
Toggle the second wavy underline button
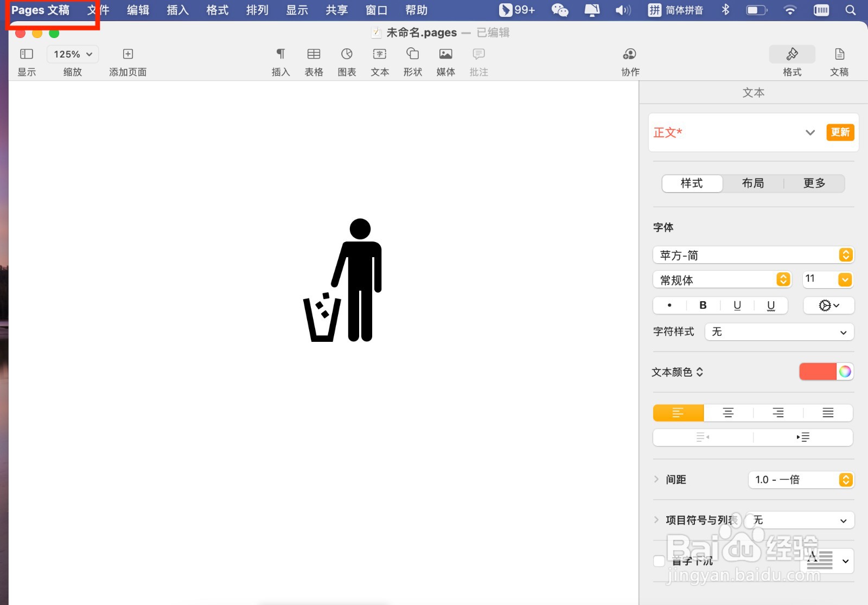[x=771, y=305]
